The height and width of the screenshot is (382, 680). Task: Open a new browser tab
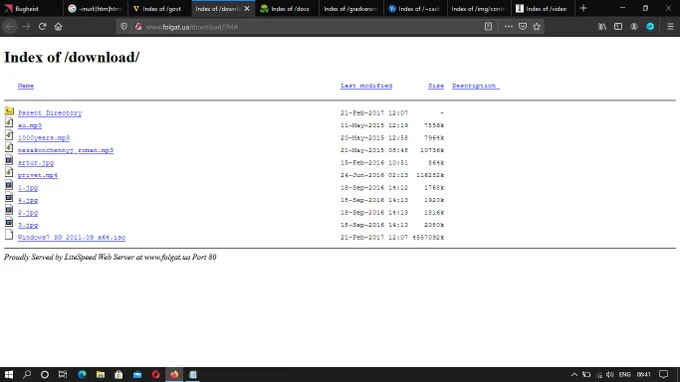click(x=583, y=8)
